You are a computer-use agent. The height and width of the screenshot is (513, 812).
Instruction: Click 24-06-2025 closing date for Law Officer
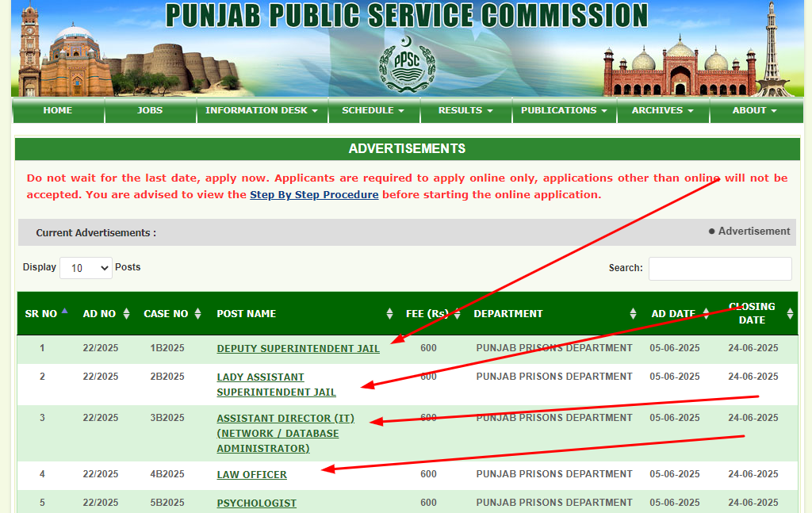[753, 474]
